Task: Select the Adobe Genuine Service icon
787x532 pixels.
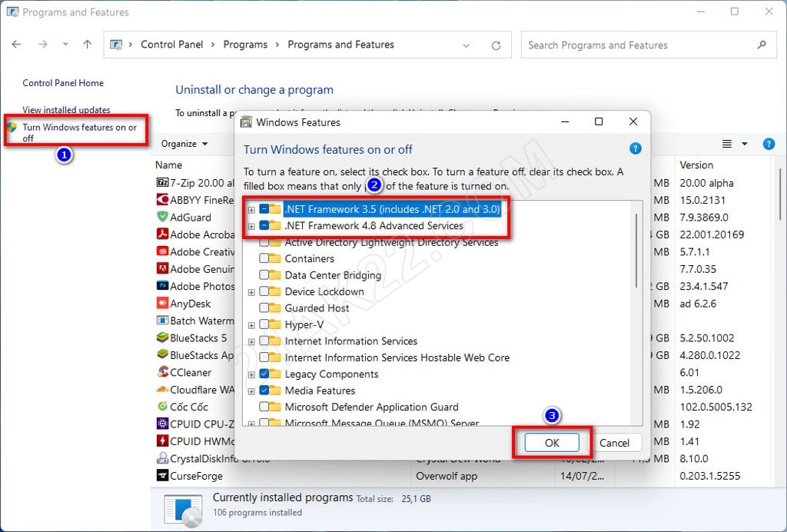Action: [x=162, y=268]
